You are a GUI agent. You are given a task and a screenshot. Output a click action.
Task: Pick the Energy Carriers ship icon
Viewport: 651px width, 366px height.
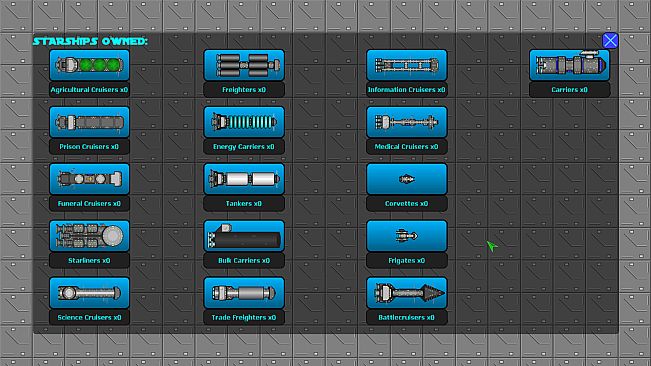point(244,122)
